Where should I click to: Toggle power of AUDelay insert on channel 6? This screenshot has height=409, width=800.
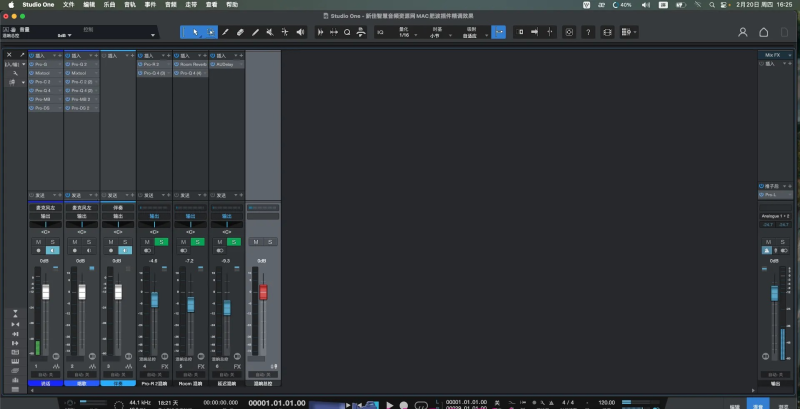pos(213,65)
